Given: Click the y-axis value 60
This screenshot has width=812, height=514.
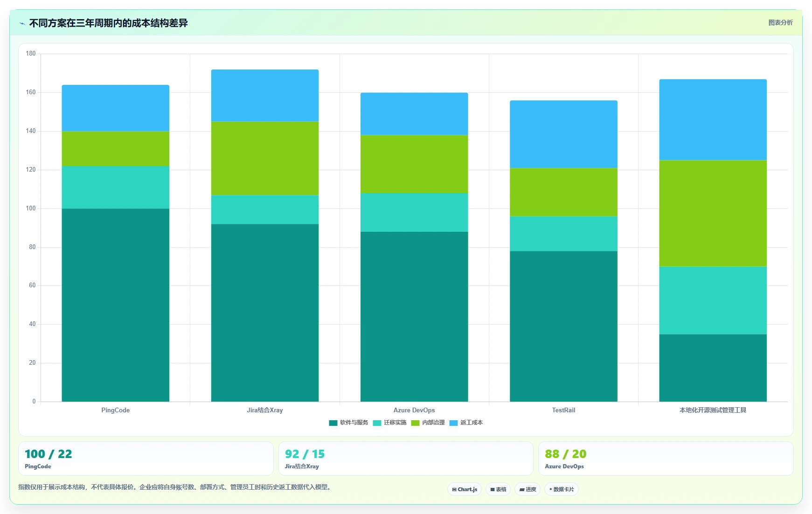Looking at the screenshot, I should (x=32, y=285).
